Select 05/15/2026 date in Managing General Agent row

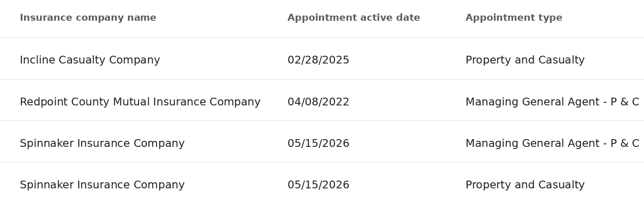(x=318, y=144)
